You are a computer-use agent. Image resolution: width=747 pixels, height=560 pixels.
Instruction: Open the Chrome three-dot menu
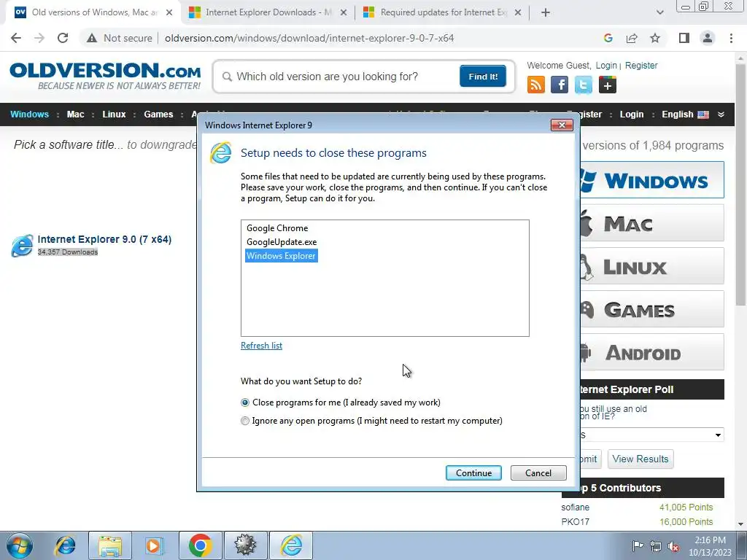[x=731, y=38]
